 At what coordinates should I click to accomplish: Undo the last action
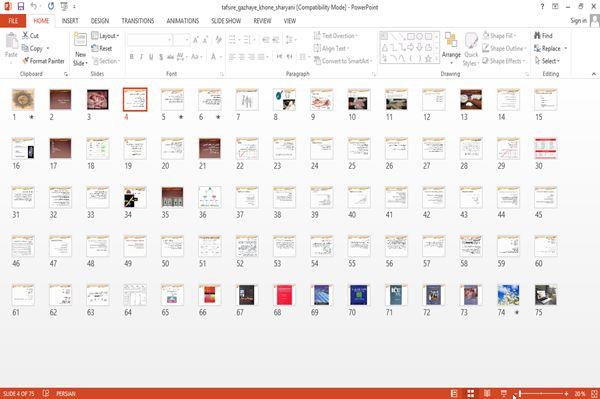pyautogui.click(x=34, y=7)
